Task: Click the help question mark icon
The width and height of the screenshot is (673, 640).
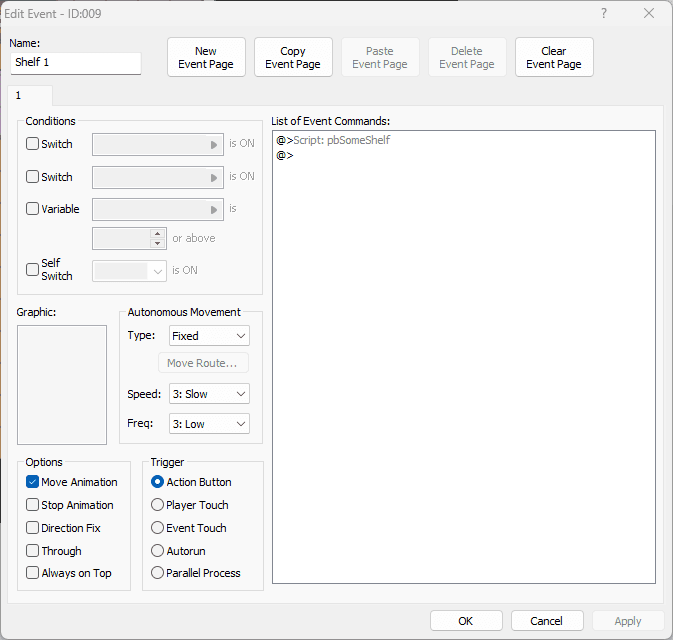Action: point(604,13)
